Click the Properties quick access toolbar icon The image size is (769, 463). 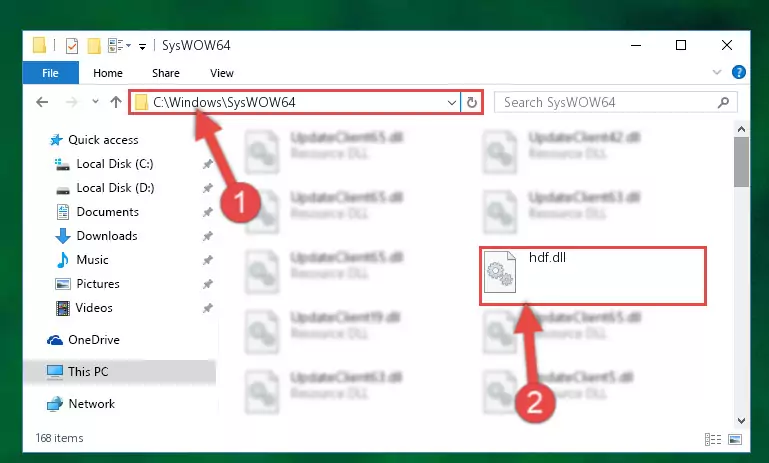(72, 46)
